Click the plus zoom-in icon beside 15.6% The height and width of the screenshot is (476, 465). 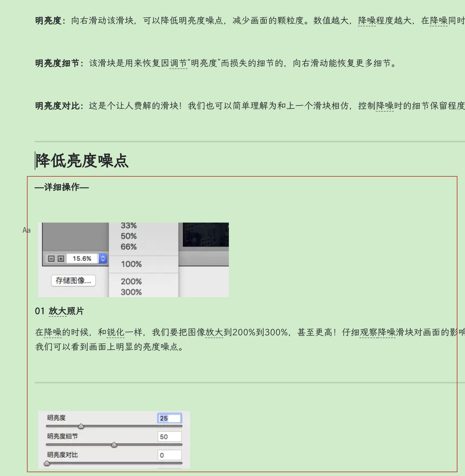[x=61, y=258]
